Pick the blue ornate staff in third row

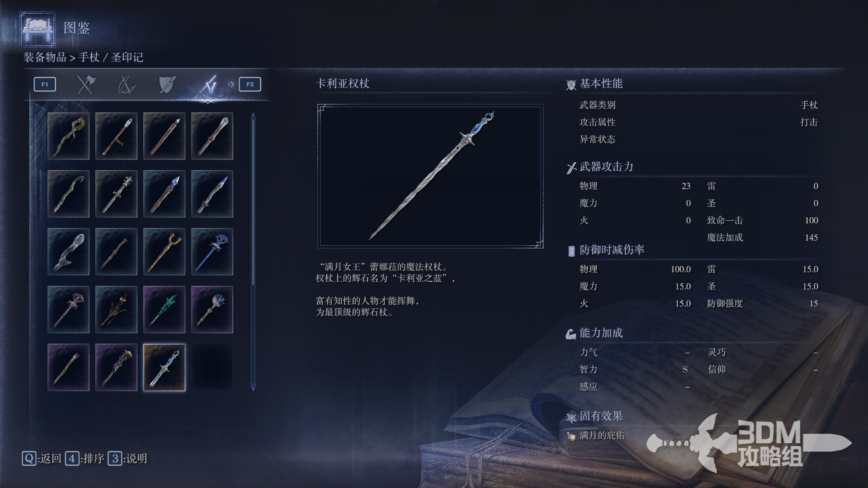pos(212,252)
